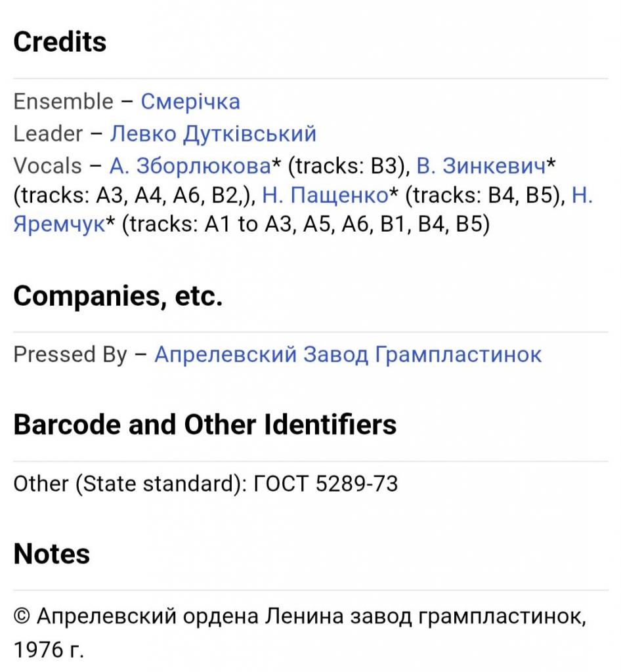Open Апрелевский Завод Грампластинок company link
This screenshot has height=672, width=621.
[348, 354]
